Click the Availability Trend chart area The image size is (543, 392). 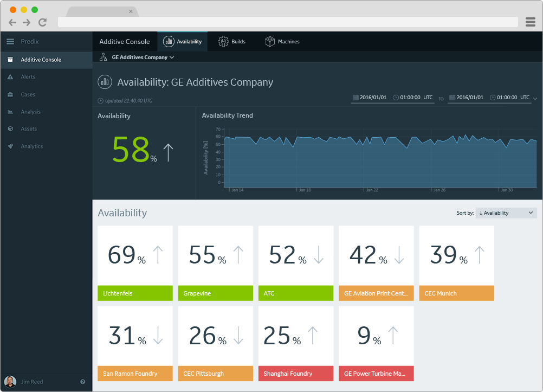tap(380, 159)
